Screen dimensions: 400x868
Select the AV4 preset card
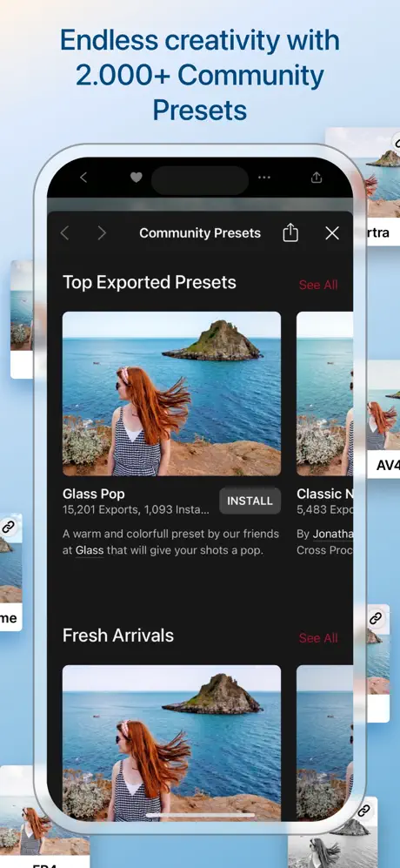point(383,419)
